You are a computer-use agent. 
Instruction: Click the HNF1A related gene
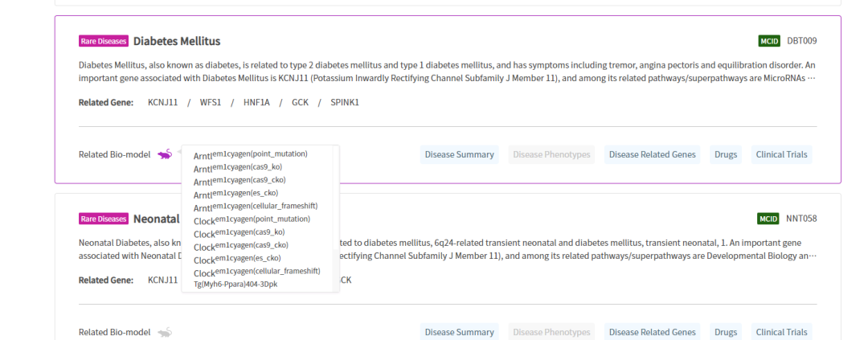pos(256,102)
